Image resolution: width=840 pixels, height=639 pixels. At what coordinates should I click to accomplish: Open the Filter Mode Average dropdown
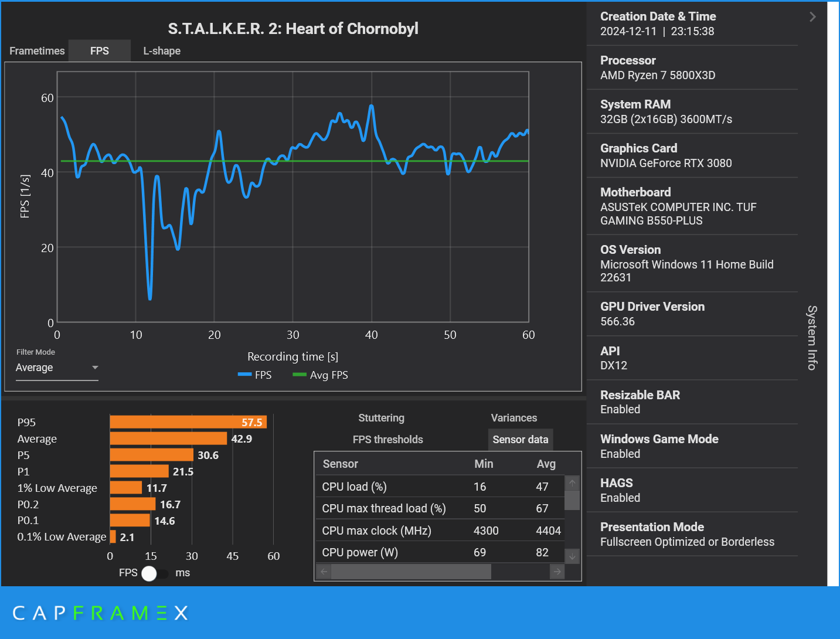[57, 368]
